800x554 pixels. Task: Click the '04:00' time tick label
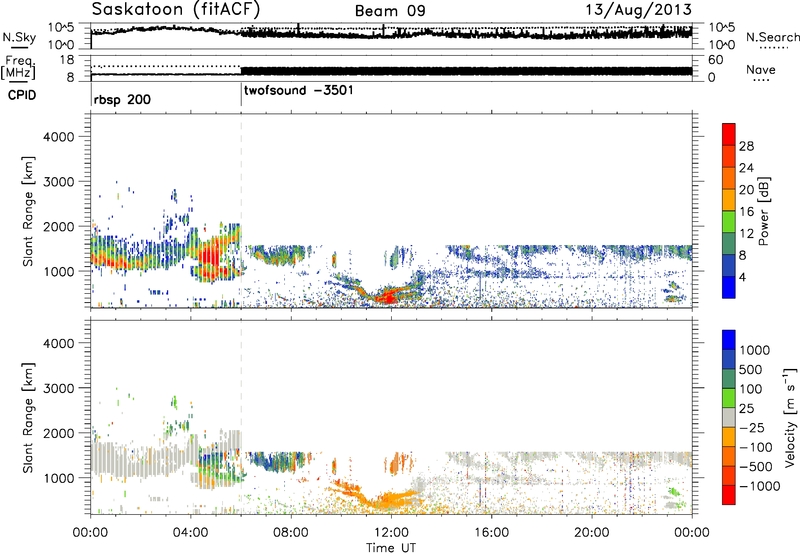[191, 533]
